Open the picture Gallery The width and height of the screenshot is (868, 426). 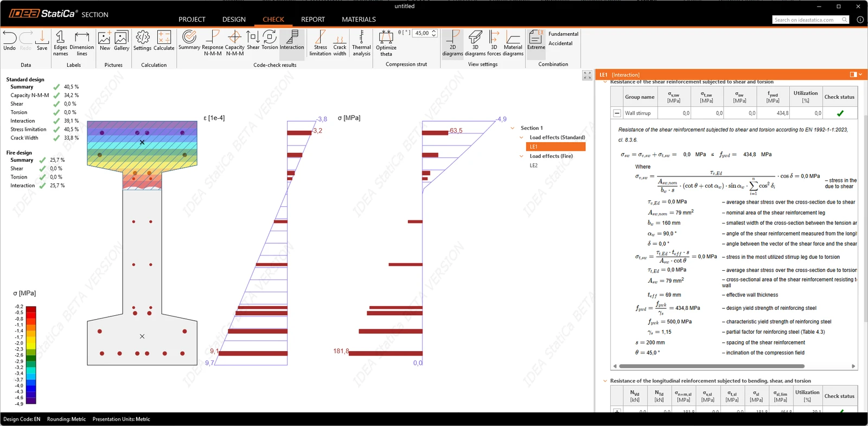(x=122, y=41)
